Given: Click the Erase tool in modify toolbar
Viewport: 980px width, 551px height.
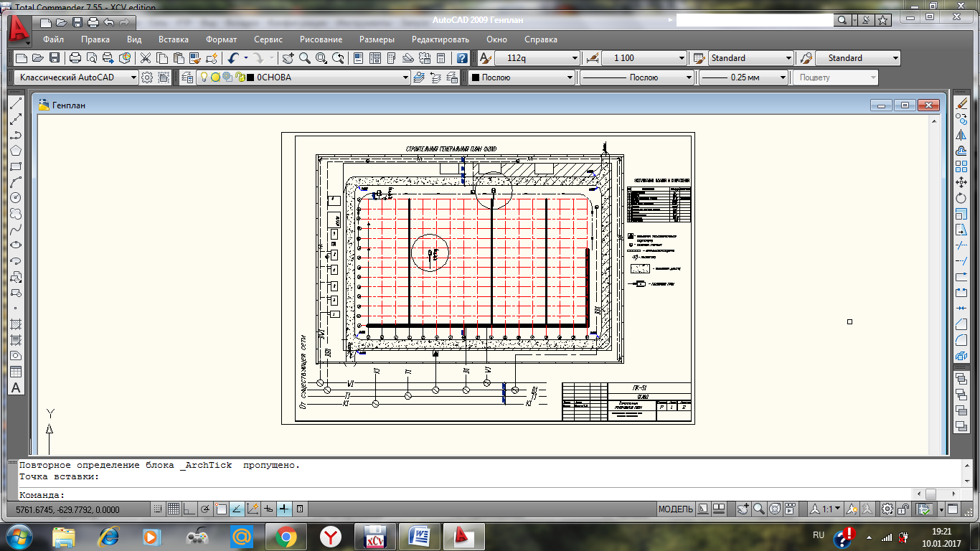Looking at the screenshot, I should coord(962,103).
